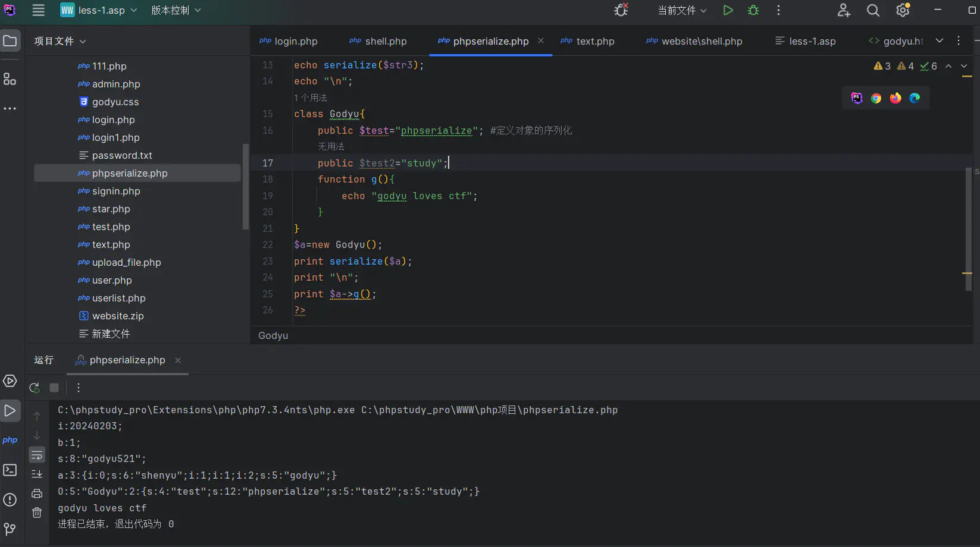Open the project tool window folder icon
Screen dimensions: 980x547
(10, 41)
